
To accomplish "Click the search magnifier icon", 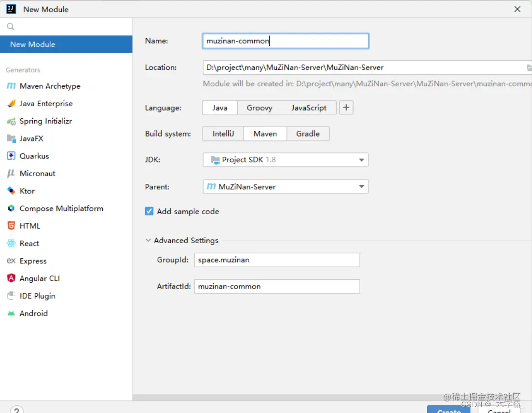I will tap(11, 27).
